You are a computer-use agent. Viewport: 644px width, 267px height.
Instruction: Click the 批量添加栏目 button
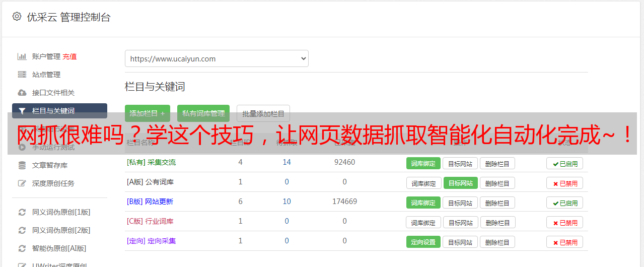pos(263,113)
